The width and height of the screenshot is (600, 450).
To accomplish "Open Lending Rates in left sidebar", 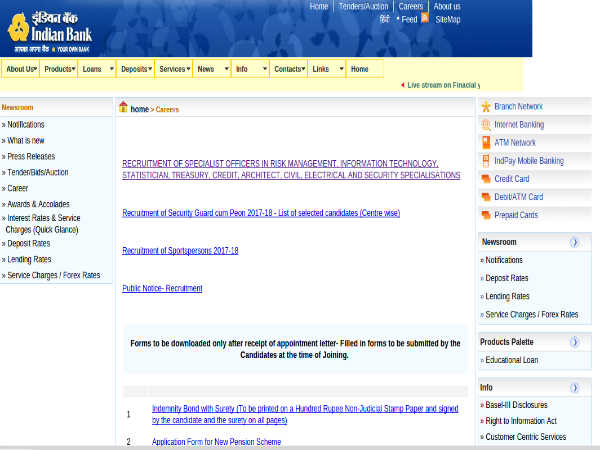I will tap(29, 259).
